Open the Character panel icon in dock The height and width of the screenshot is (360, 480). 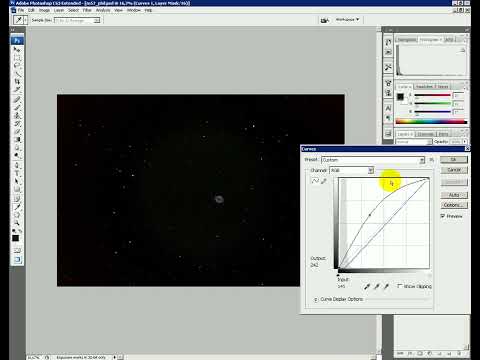(x=388, y=108)
